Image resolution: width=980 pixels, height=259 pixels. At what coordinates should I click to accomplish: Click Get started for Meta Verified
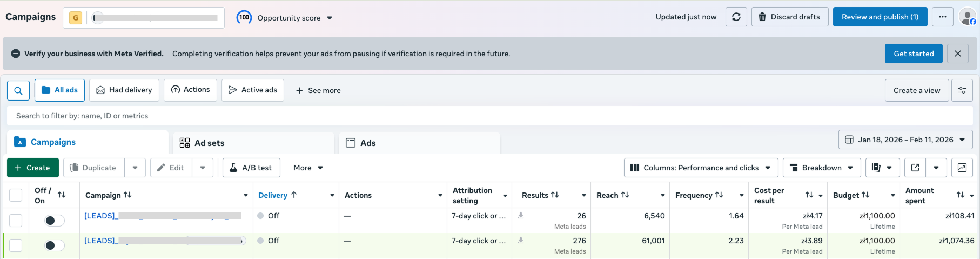[914, 54]
